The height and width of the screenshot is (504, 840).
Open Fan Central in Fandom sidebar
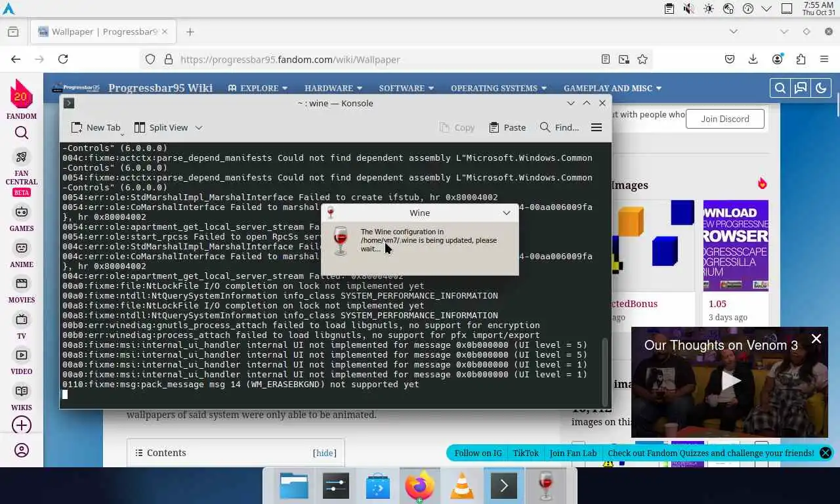[x=22, y=173]
